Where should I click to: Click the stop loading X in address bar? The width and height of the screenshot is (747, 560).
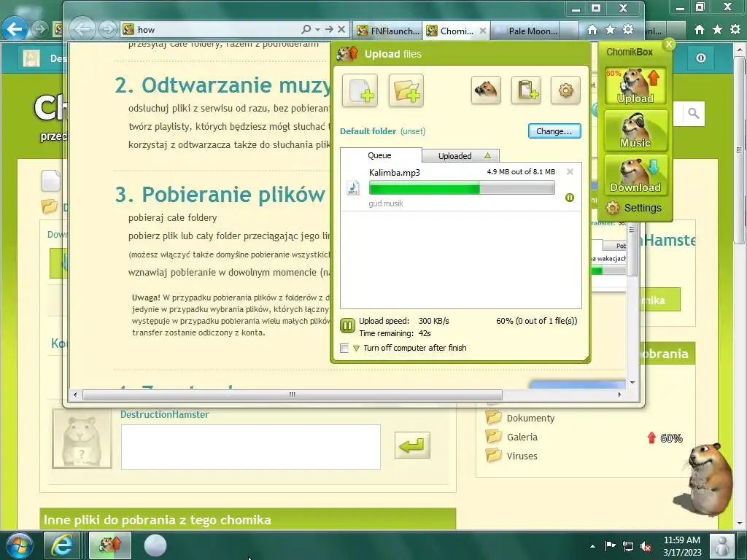(341, 29)
